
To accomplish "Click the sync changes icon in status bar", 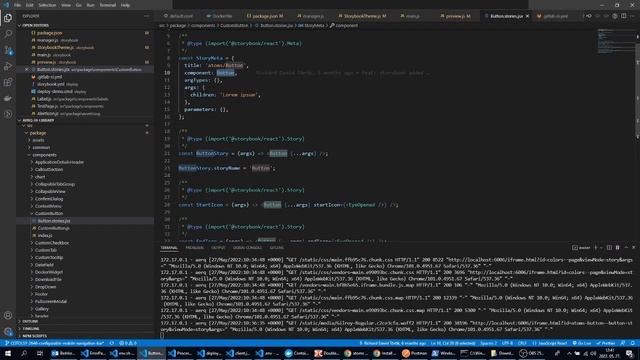I will tap(112, 343).
